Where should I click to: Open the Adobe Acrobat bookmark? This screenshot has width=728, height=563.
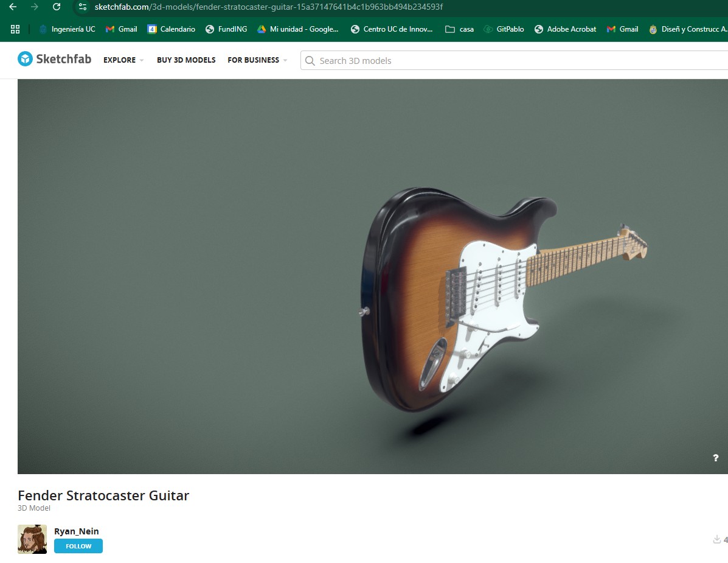point(565,29)
